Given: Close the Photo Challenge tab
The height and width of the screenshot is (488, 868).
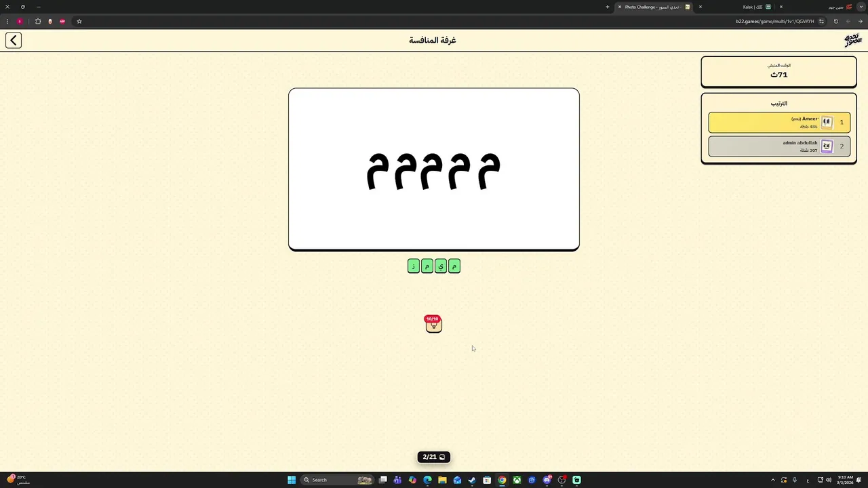Looking at the screenshot, I should [619, 7].
